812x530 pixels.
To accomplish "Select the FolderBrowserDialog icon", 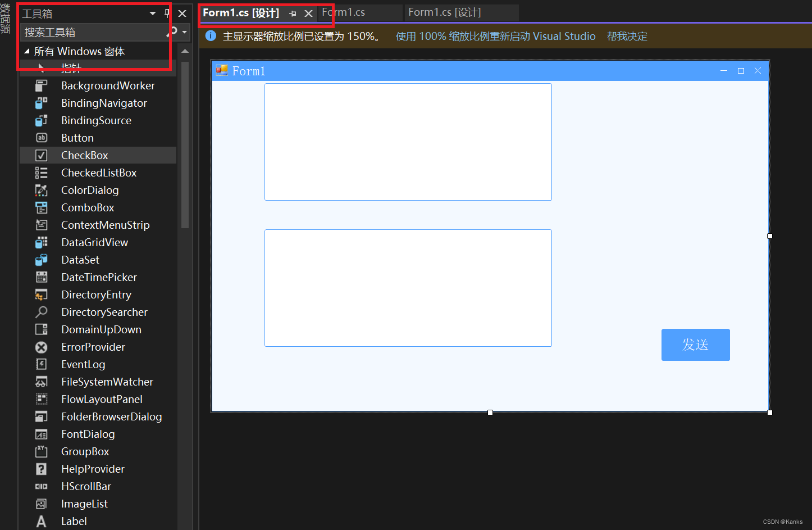I will (x=42, y=416).
